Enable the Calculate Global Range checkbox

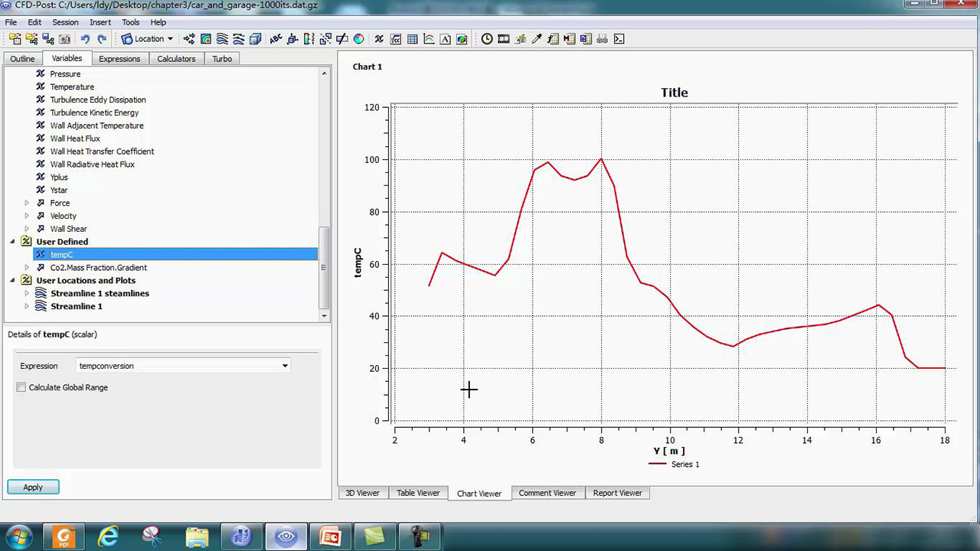(21, 387)
